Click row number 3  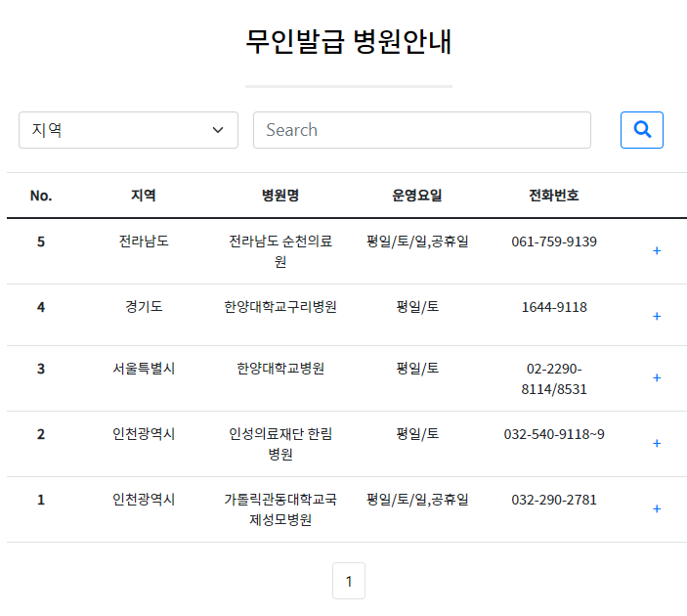pos(41,369)
